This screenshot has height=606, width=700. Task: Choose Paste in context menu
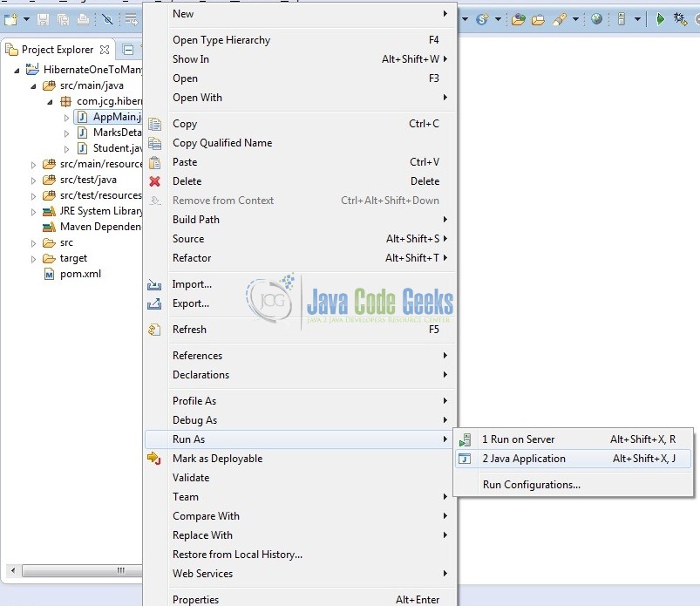301,162
